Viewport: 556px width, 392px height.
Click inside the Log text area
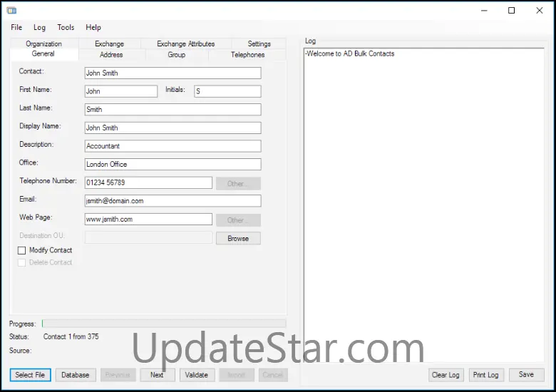[x=424, y=205]
